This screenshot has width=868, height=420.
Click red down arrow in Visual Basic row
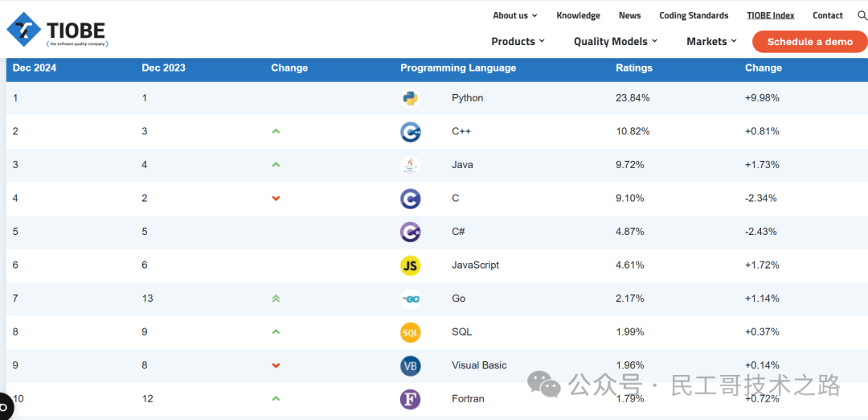coord(276,365)
